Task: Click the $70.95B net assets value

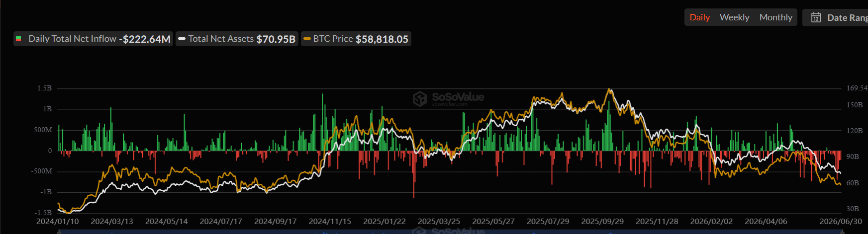Action: pyautogui.click(x=276, y=39)
